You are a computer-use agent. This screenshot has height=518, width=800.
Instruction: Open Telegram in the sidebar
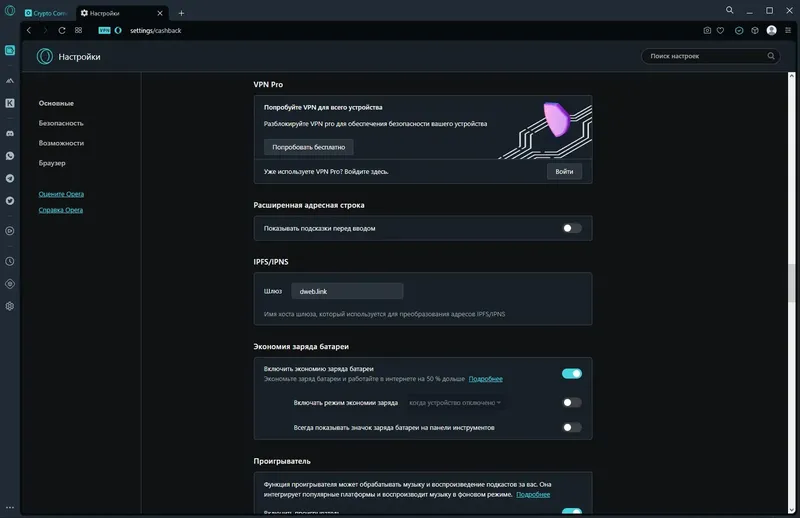point(10,178)
